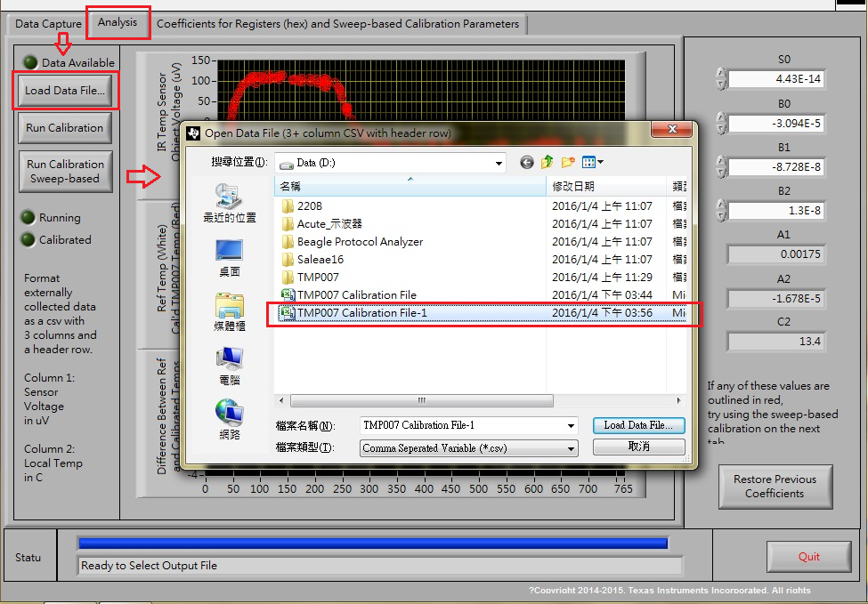Click the A1 field showing 0.00175
Viewport: 868px width, 604px height.
tap(776, 254)
